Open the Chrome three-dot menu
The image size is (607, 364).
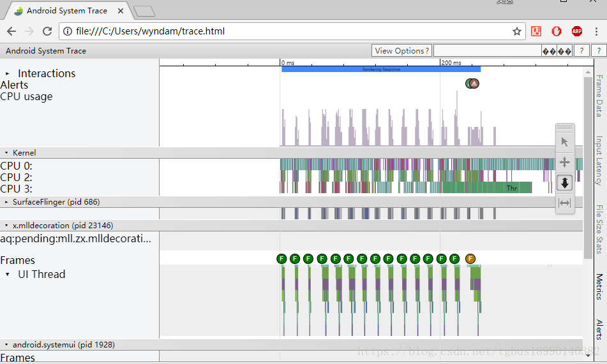(x=596, y=31)
